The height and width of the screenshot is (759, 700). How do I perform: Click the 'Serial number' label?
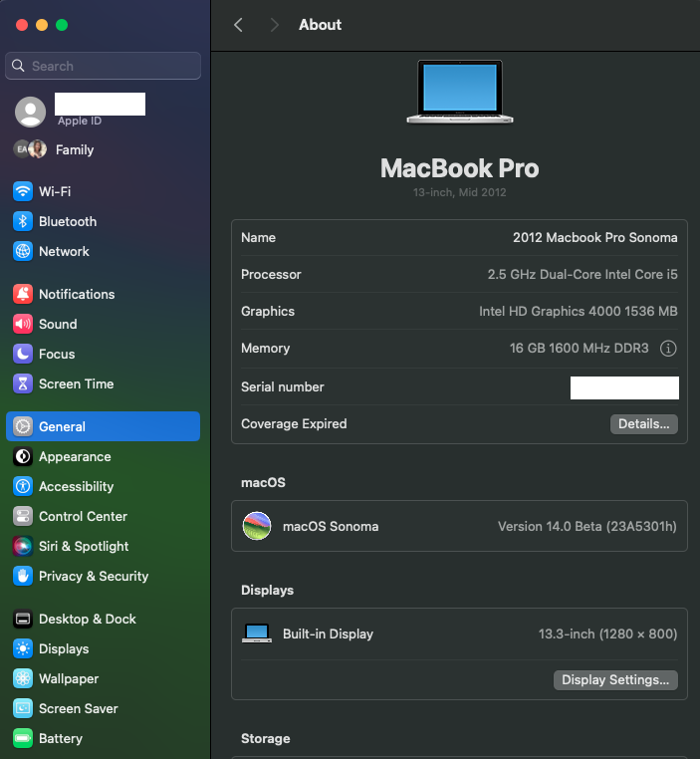[x=283, y=386]
